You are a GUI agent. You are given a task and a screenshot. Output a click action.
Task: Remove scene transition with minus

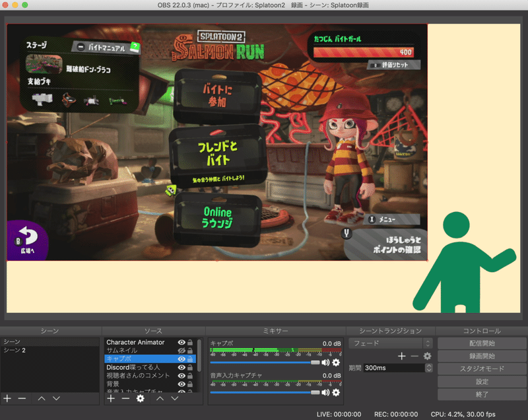(x=414, y=356)
